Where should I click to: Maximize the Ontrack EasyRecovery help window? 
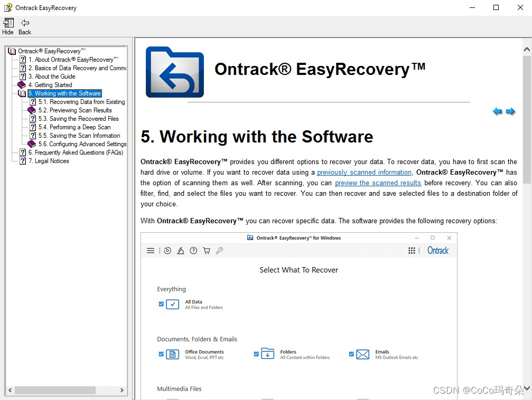click(x=496, y=7)
